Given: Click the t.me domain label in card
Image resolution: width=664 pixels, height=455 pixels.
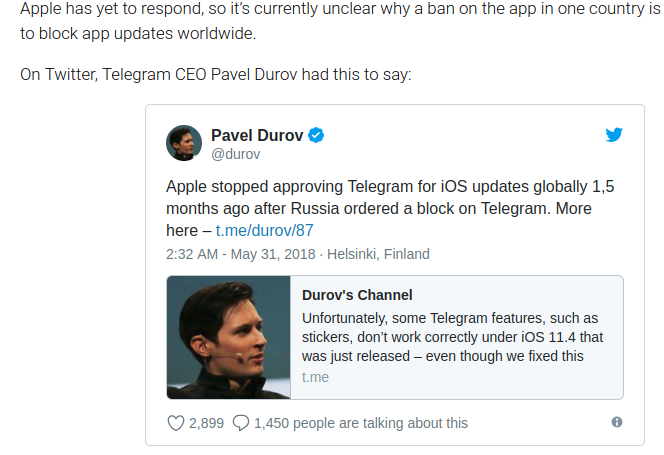Looking at the screenshot, I should 315,378.
